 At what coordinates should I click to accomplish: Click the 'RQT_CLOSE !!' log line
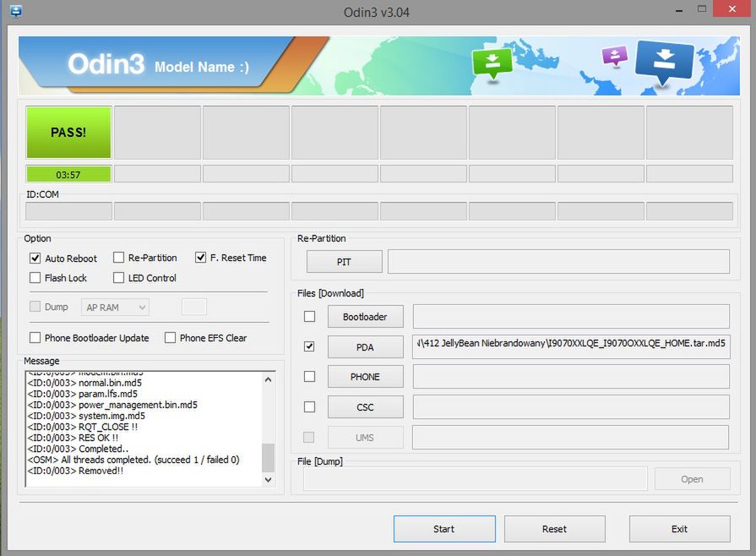tap(83, 427)
